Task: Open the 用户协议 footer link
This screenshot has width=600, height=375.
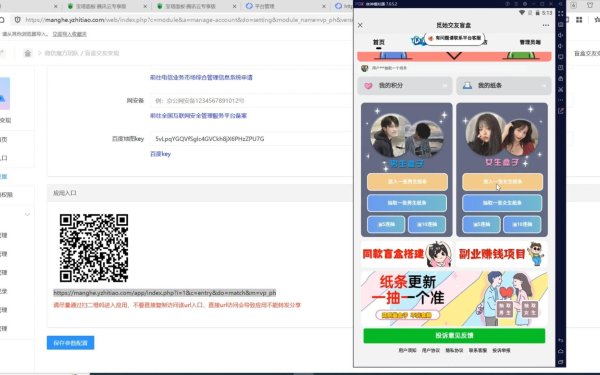Action: click(431, 351)
